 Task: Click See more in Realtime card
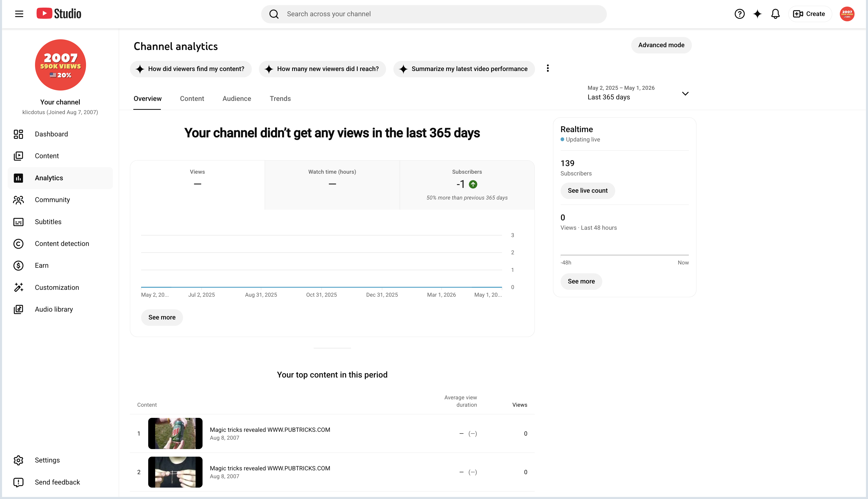tap(581, 281)
